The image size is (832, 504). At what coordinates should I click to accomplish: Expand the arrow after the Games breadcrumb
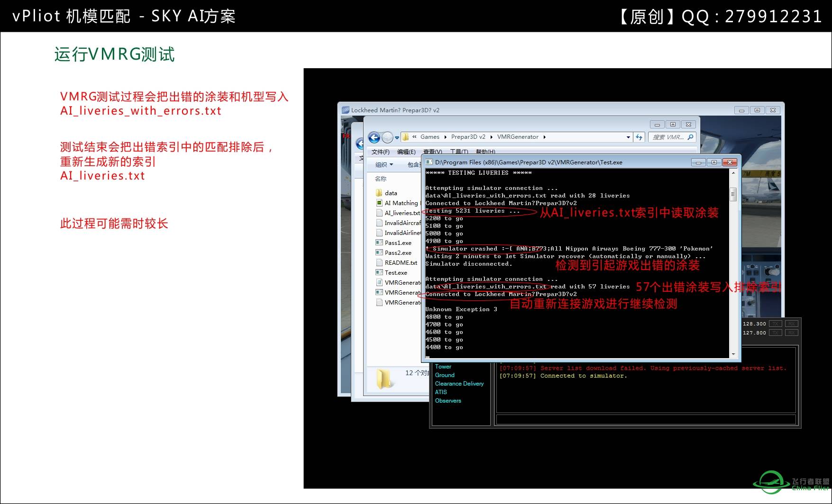point(446,137)
